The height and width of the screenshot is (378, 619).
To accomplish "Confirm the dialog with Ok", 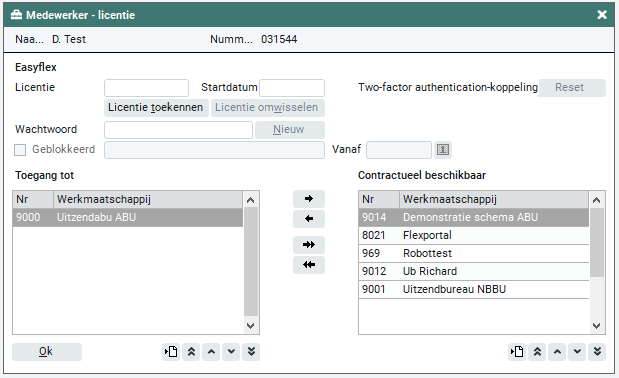I will [x=47, y=352].
